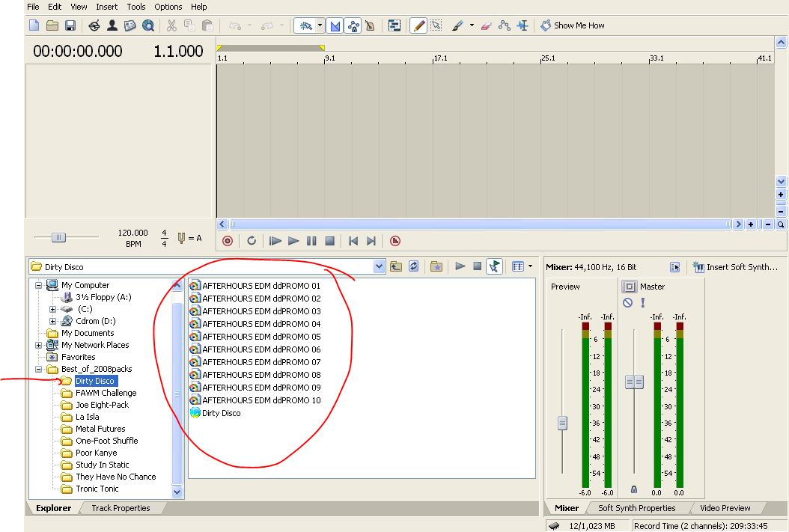Viewport: 789px width, 532px height.
Task: Select the Draw (pencil) tool
Action: 418,25
